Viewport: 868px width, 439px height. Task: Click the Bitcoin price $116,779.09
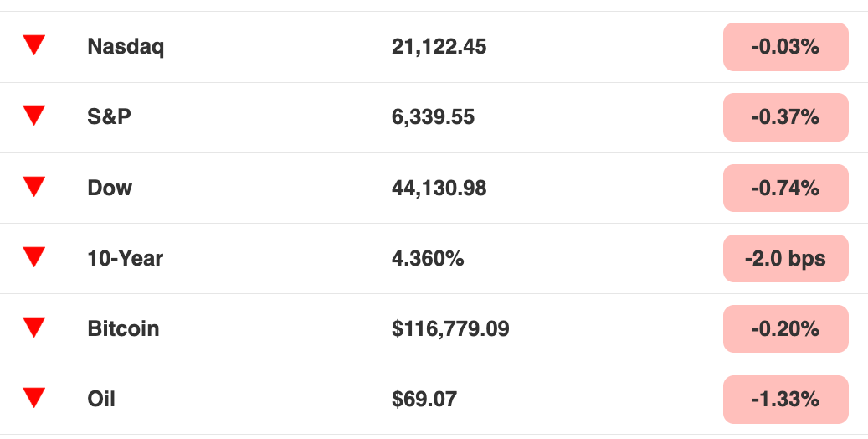pyautogui.click(x=450, y=328)
